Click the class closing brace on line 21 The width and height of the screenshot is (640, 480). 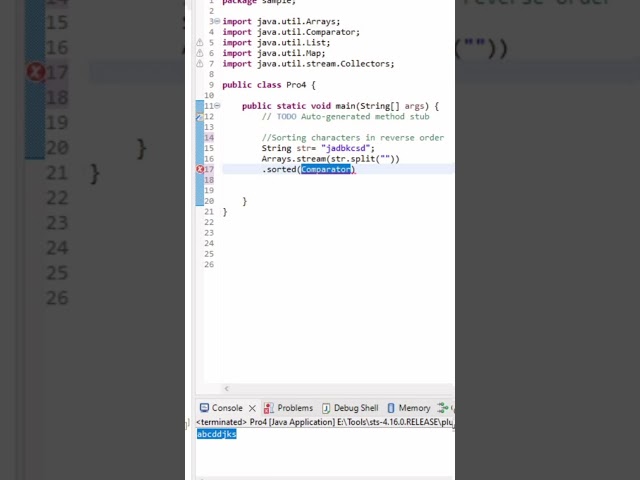[225, 212]
